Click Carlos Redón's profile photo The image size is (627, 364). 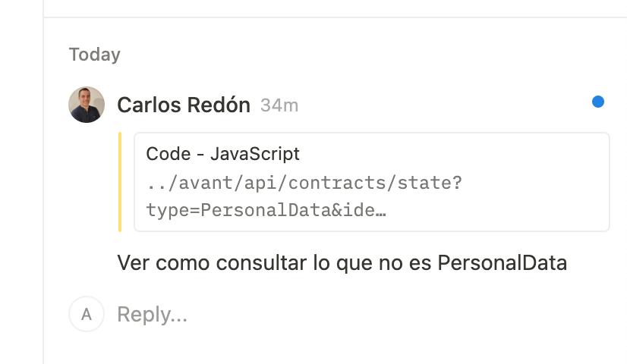[x=87, y=105]
